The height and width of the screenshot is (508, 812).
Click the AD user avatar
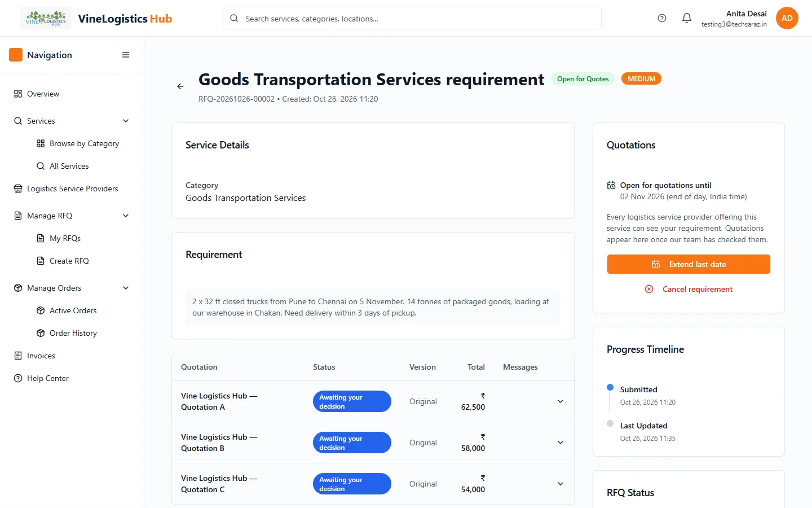click(x=787, y=18)
